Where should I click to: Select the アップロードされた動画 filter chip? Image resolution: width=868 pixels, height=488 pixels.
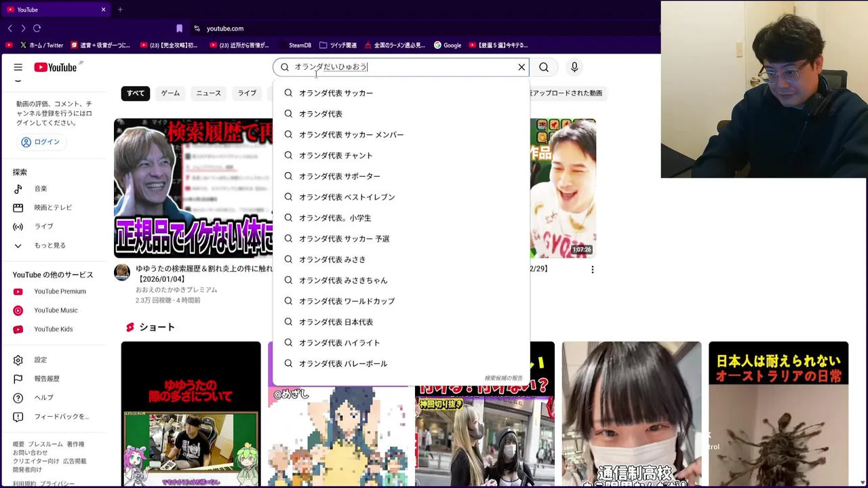tap(567, 93)
